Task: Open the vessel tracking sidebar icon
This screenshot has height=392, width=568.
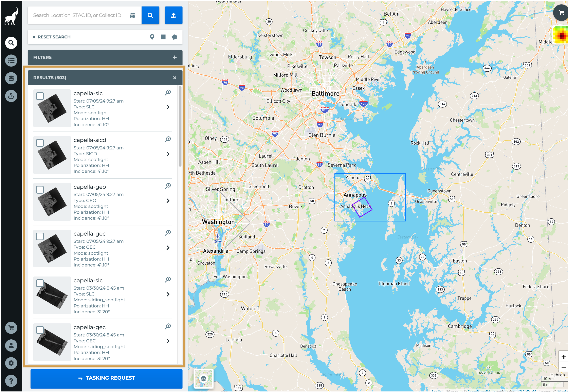Action: [x=11, y=96]
